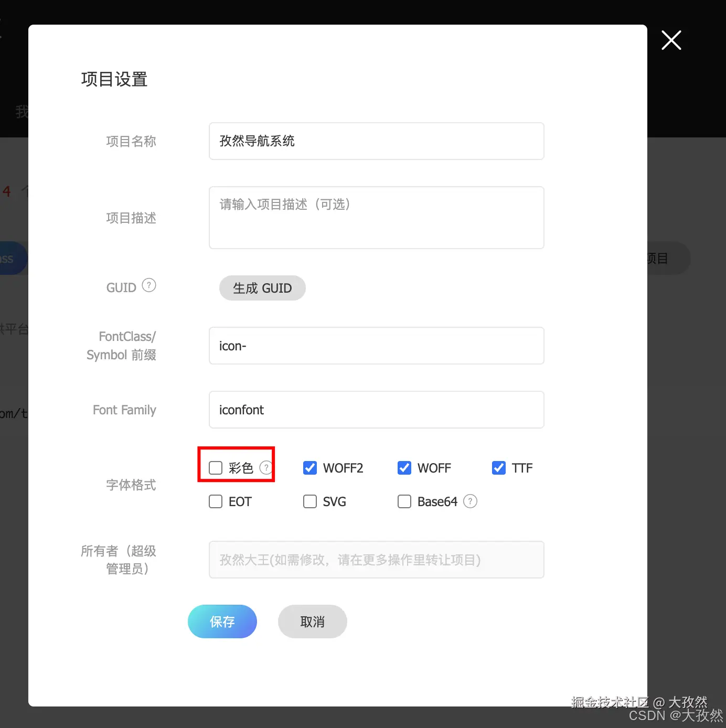The width and height of the screenshot is (726, 728).
Task: Click the 字体格式 label
Action: [x=131, y=485]
